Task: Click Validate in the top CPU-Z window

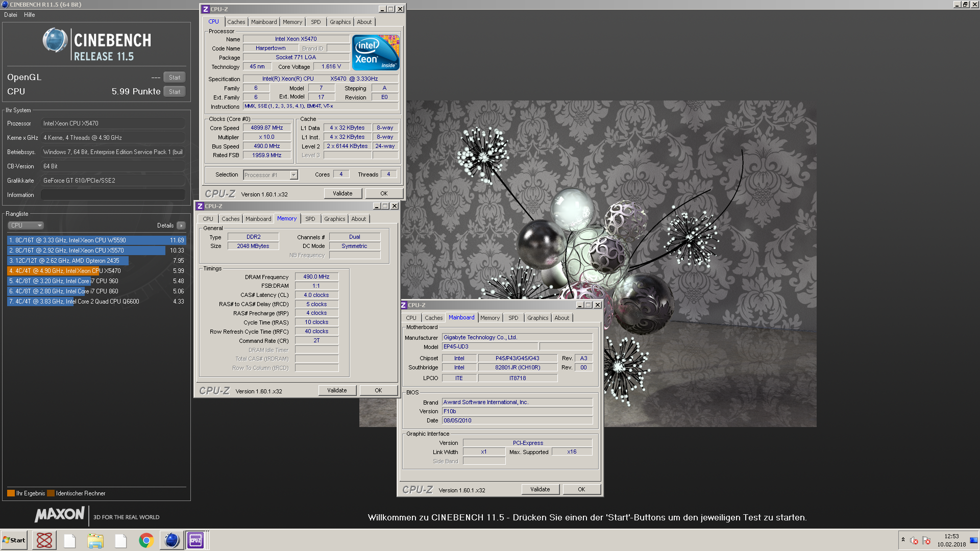Action: [342, 193]
